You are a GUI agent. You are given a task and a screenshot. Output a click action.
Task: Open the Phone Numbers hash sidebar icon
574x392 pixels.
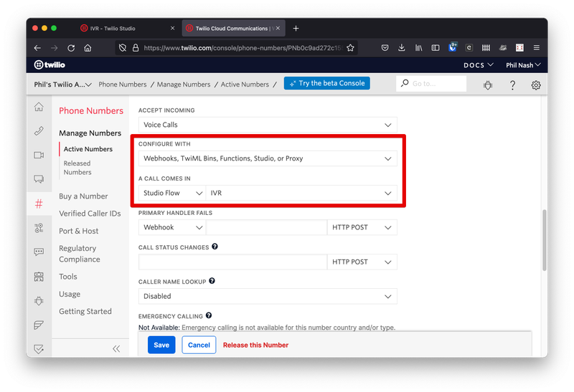point(39,204)
